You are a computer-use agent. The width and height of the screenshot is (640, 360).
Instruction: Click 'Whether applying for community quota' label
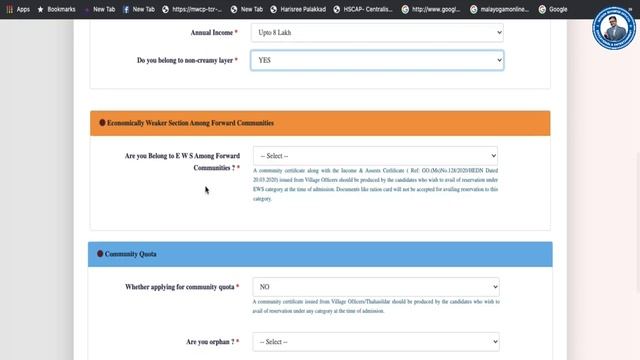tap(182, 287)
